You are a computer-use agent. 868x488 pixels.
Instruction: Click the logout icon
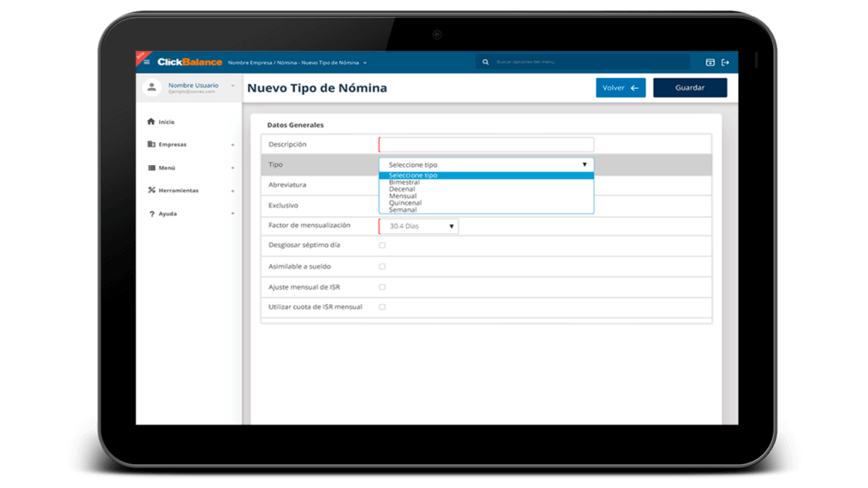click(725, 62)
